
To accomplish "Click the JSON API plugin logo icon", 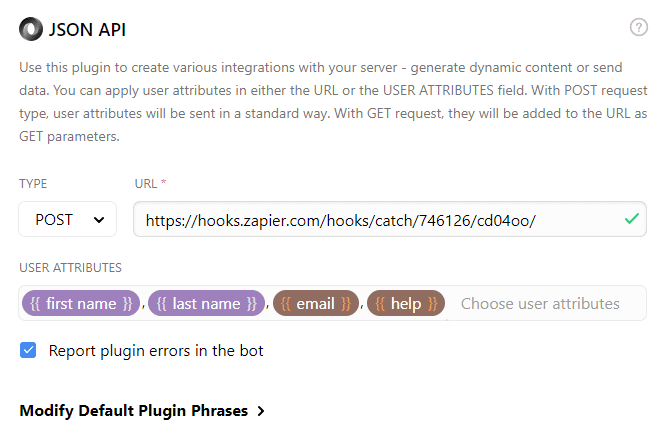I will (31, 29).
